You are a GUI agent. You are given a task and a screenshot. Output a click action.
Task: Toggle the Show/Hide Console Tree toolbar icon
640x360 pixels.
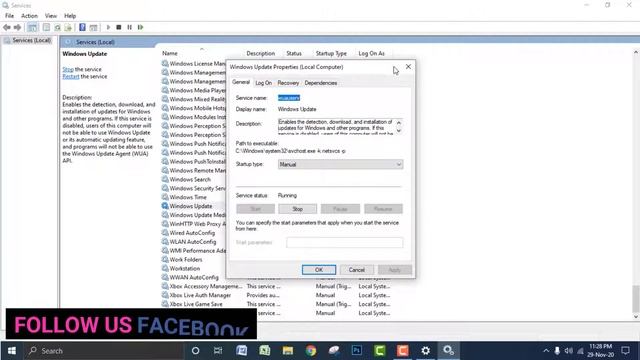pos(32,27)
